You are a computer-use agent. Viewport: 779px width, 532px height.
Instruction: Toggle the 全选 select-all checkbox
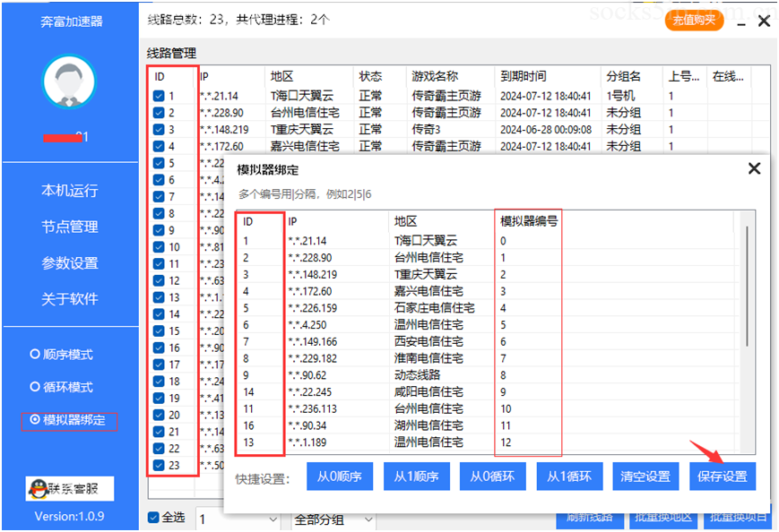pyautogui.click(x=155, y=519)
